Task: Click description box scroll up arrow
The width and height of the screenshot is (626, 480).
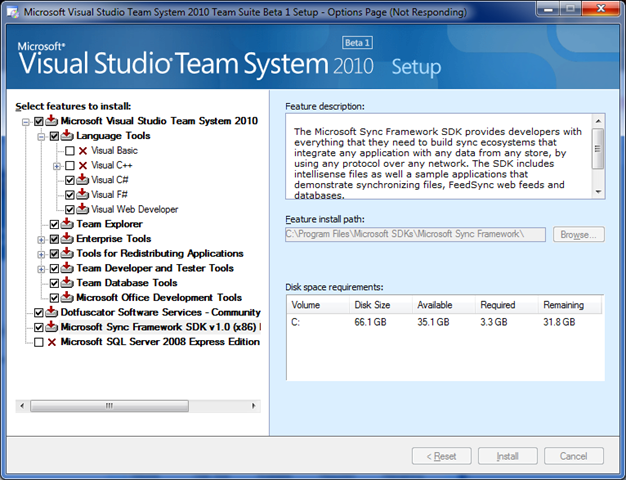Action: point(598,121)
